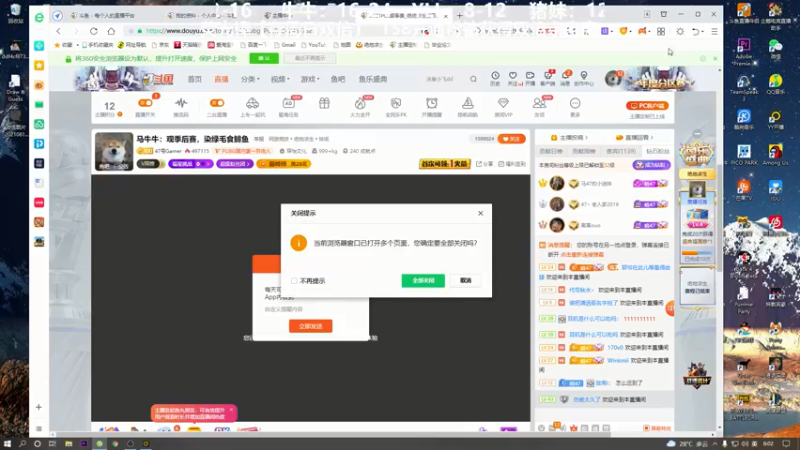Expand the 游戏 dropdown menu
Viewport: 800px width, 450px height.
click(x=310, y=79)
